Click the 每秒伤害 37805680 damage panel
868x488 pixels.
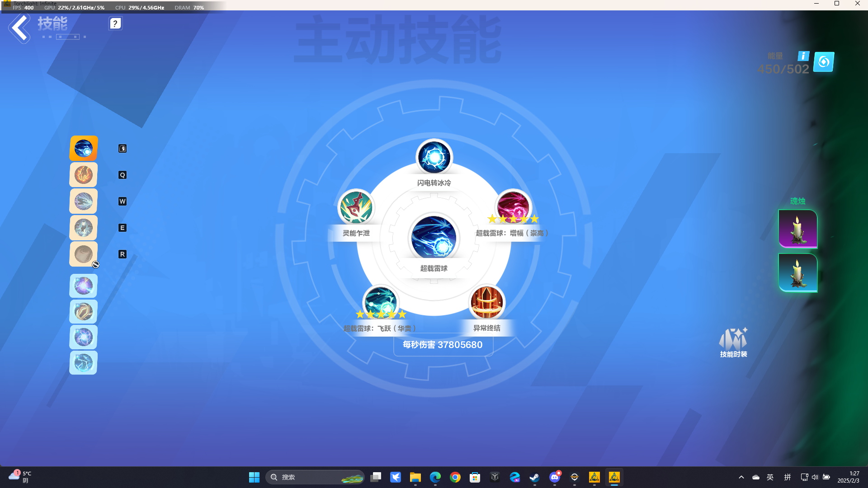pyautogui.click(x=443, y=345)
